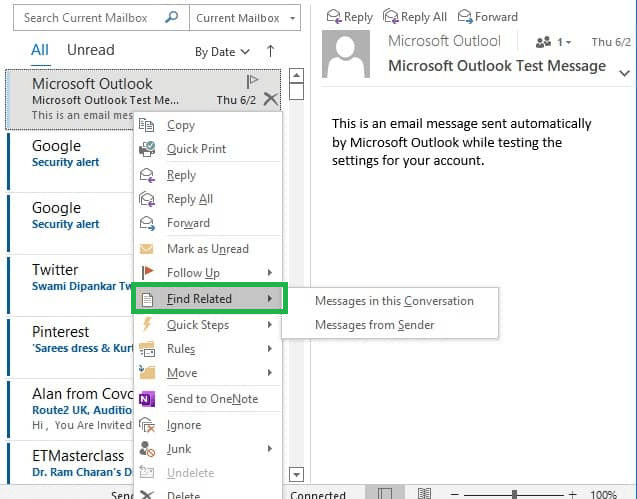Click the Junk icon in context menu
Screen dimensions: 637x499
click(147, 449)
